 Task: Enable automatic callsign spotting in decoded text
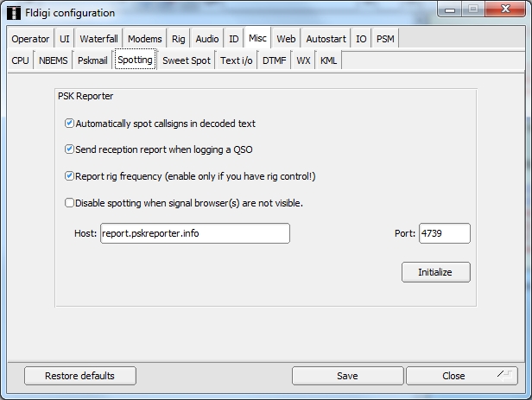pos(70,124)
